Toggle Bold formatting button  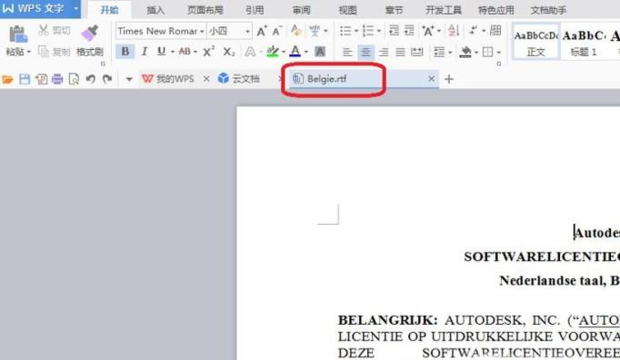coord(125,51)
